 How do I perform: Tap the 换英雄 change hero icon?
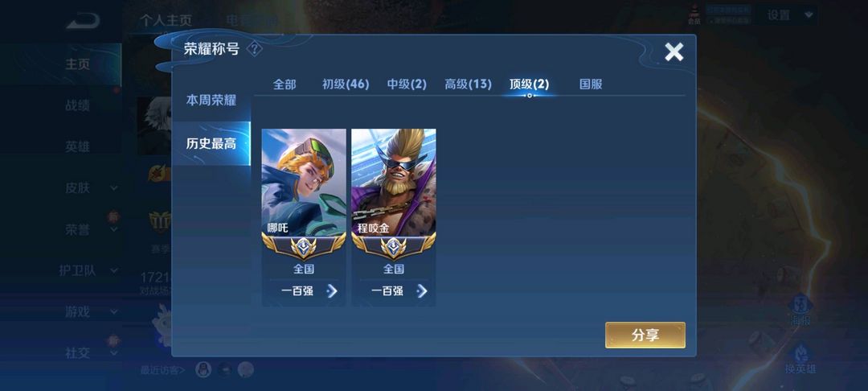(x=800, y=357)
